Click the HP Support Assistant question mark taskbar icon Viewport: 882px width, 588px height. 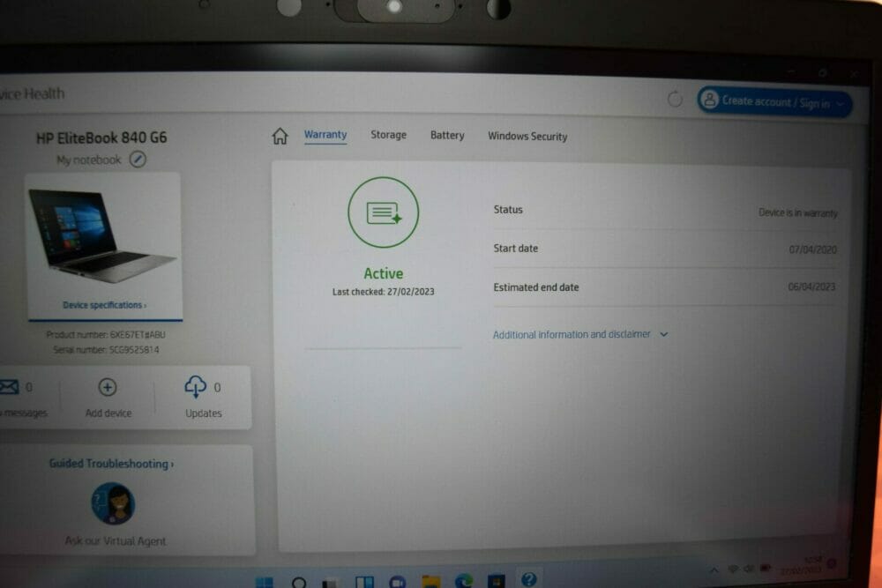[528, 579]
